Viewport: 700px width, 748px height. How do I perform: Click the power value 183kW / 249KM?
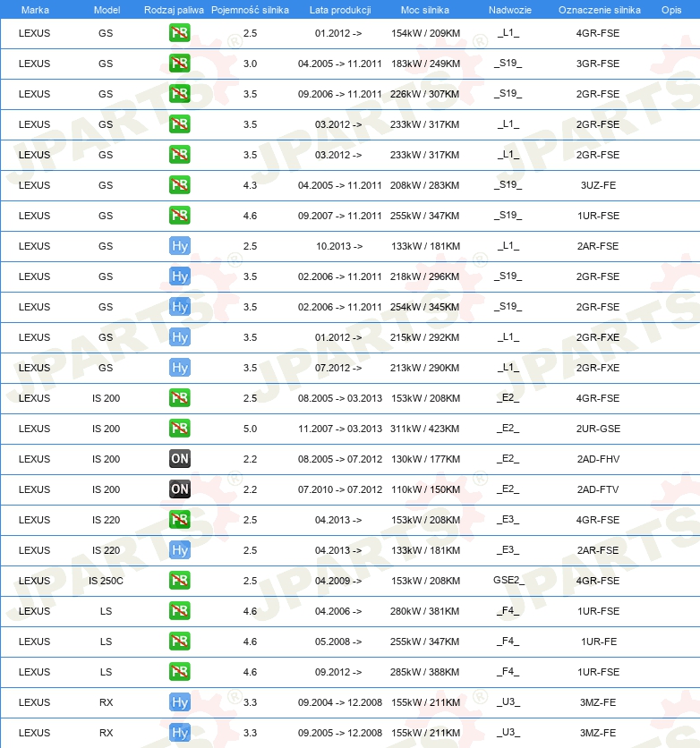click(425, 64)
